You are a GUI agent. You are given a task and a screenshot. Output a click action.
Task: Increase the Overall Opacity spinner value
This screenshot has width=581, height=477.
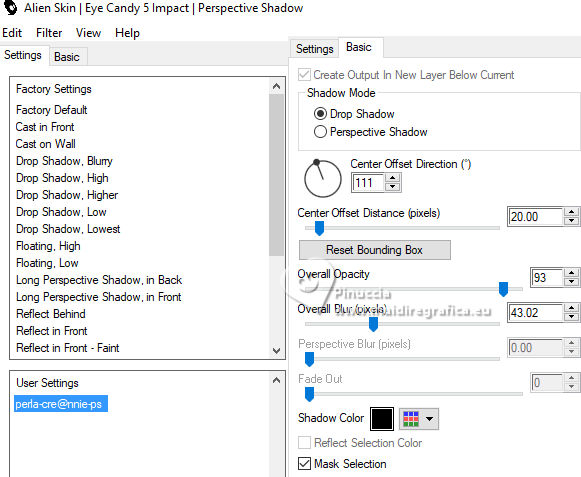point(571,273)
